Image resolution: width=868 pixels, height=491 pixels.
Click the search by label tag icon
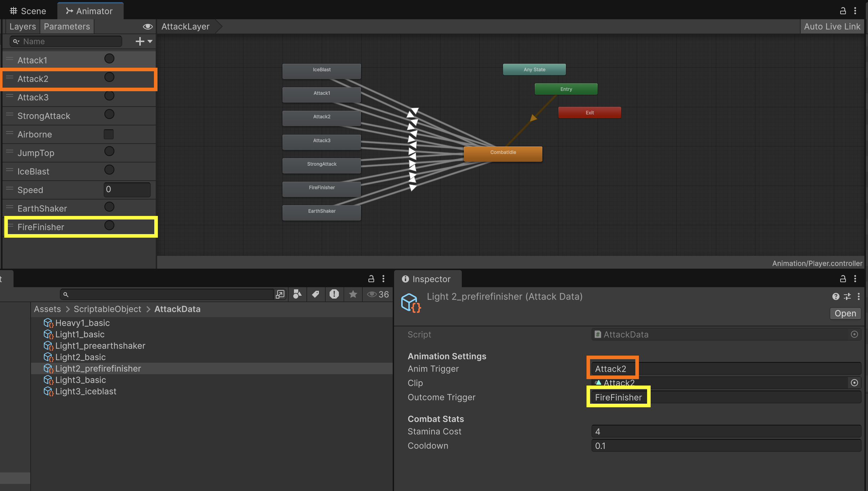pyautogui.click(x=316, y=294)
